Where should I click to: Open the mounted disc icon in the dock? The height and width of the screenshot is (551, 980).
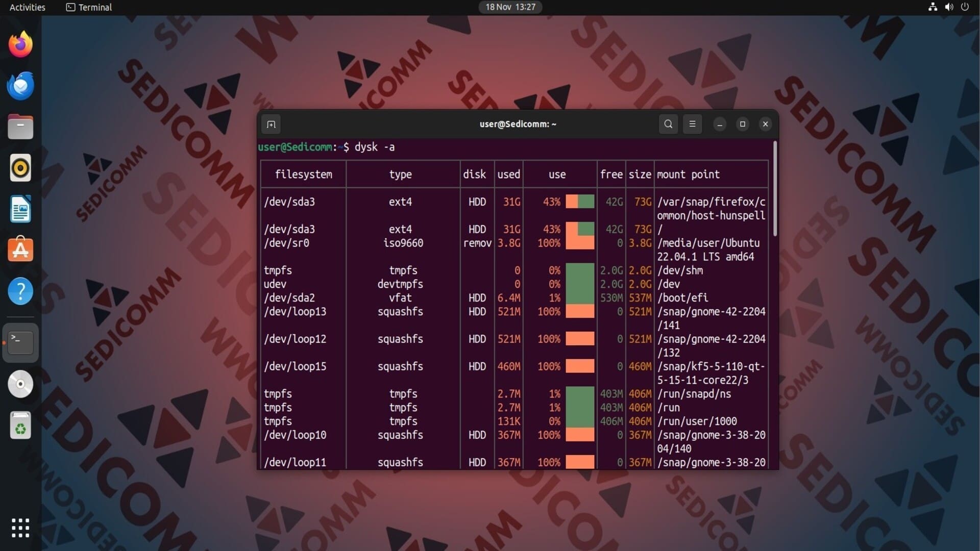(20, 384)
